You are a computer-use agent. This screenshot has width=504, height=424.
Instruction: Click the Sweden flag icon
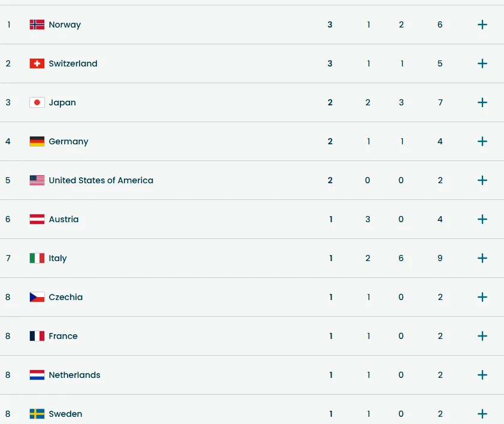[37, 414]
